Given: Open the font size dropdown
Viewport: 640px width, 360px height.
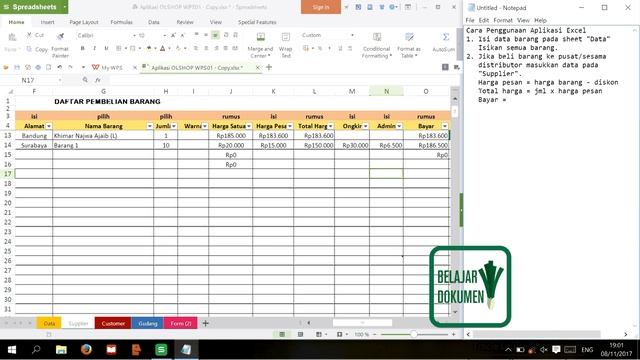Looking at the screenshot, I should tap(164, 36).
